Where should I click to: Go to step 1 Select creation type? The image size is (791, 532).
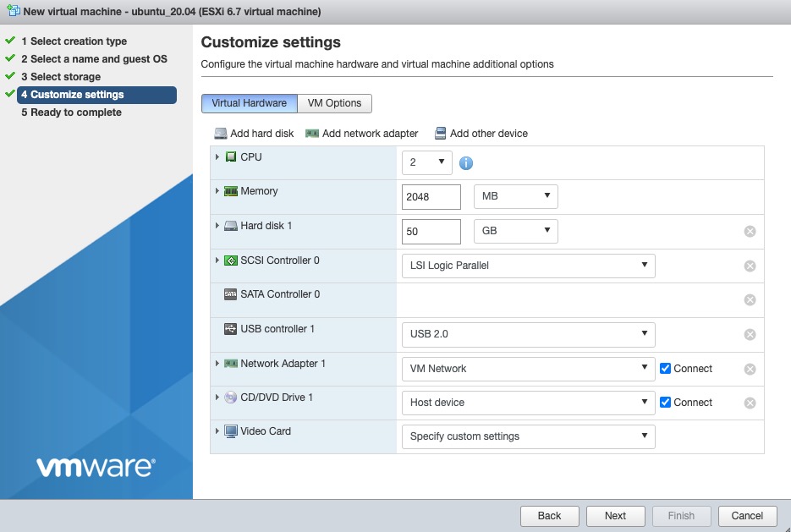pyautogui.click(x=74, y=41)
